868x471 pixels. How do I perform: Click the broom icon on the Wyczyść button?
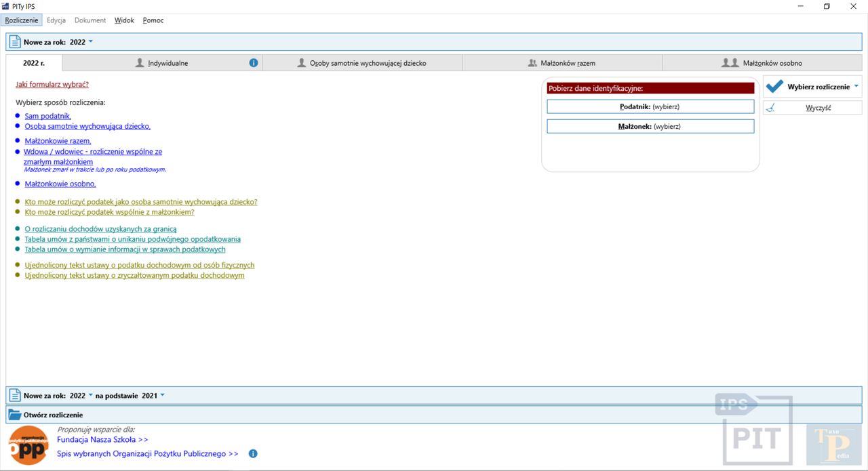coord(770,108)
